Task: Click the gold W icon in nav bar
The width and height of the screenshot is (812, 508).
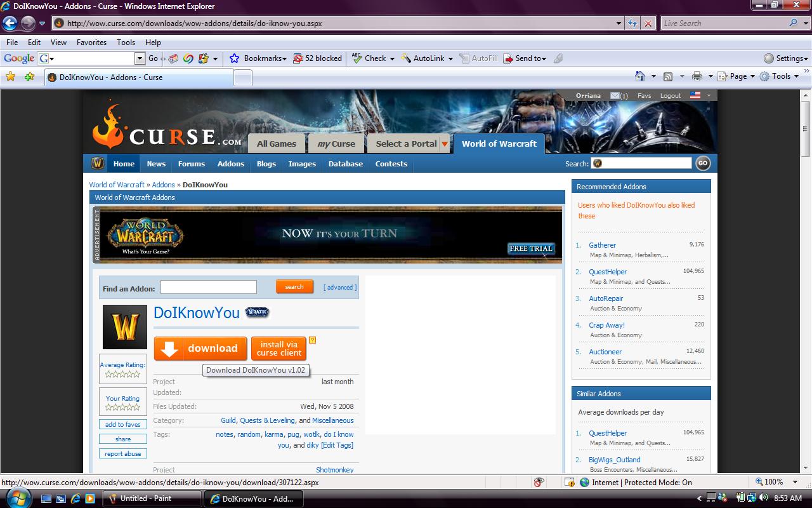Action: (x=97, y=163)
